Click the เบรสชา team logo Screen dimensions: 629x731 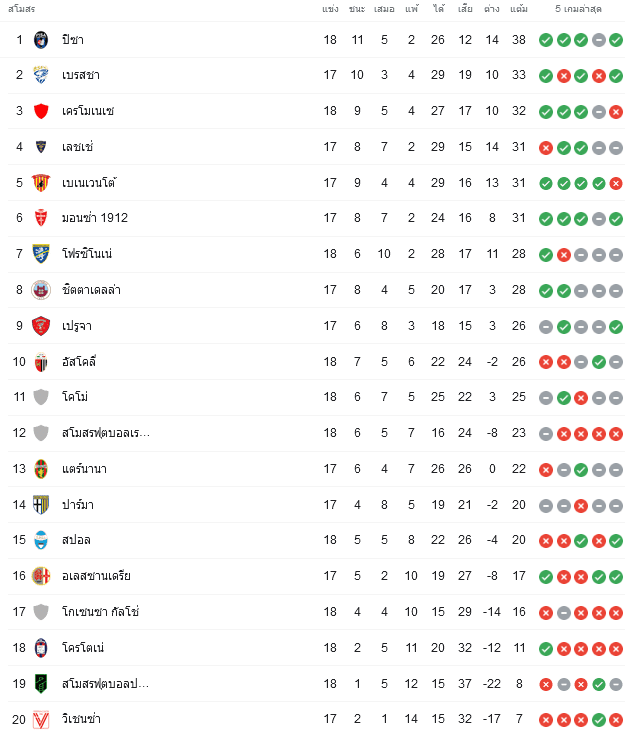(x=41, y=75)
